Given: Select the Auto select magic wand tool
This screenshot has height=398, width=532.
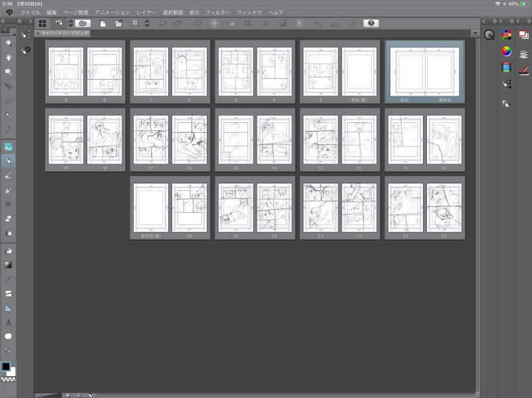Looking at the screenshot, I should 8,115.
